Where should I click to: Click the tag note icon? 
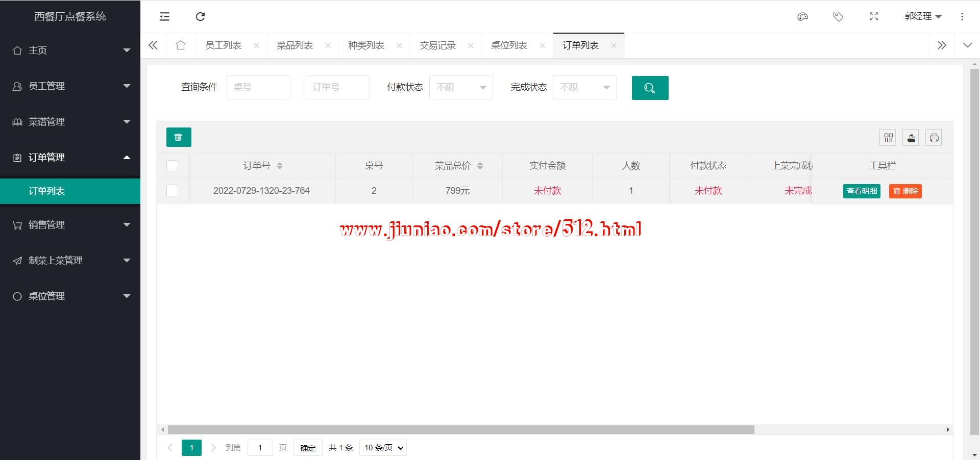click(x=838, y=17)
